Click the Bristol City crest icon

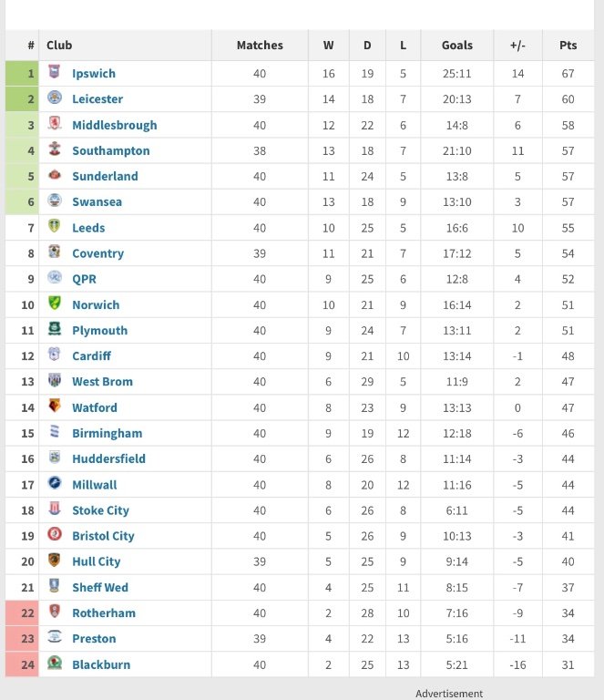point(55,534)
